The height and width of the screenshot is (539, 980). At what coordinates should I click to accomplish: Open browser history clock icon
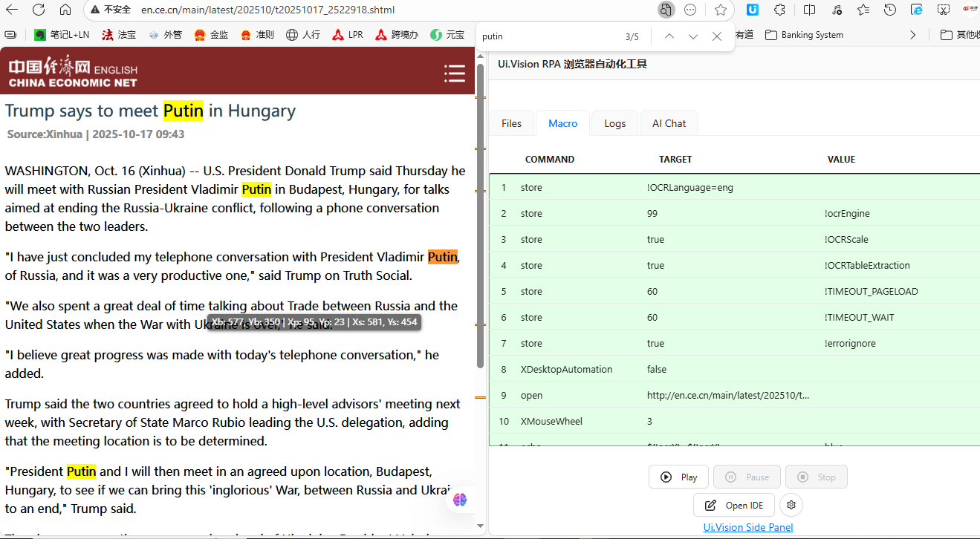pos(890,10)
